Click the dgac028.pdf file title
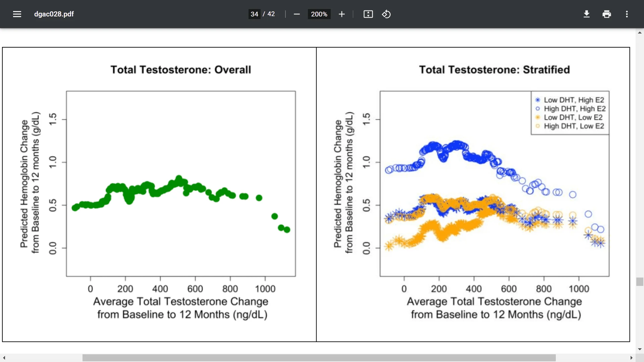Screen dimensions: 644x362 54,14
